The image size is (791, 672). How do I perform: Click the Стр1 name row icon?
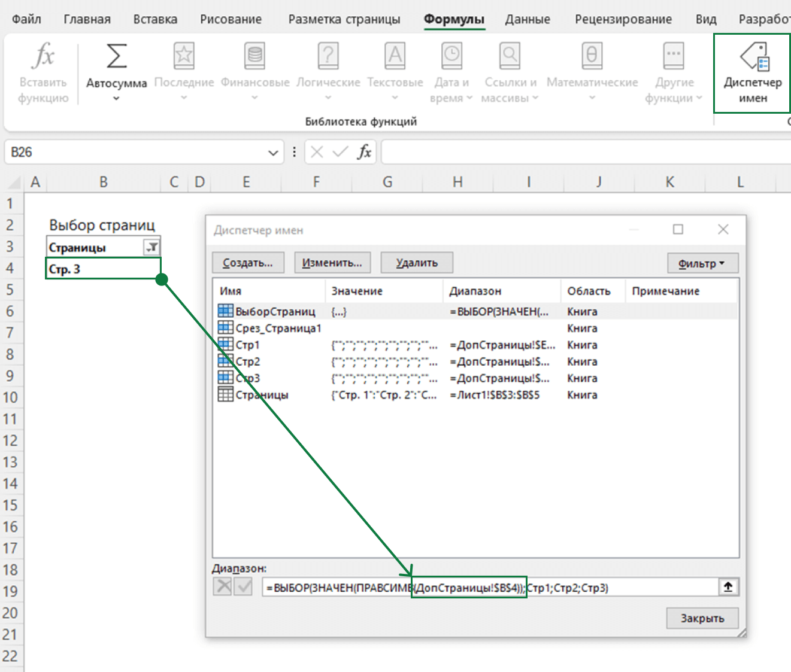point(225,345)
